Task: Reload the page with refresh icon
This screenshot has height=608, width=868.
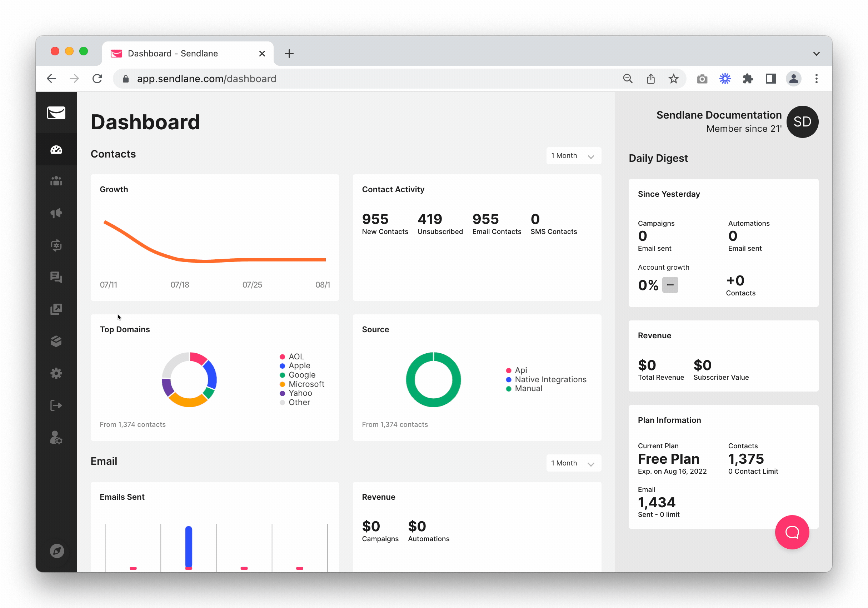Action: [98, 79]
